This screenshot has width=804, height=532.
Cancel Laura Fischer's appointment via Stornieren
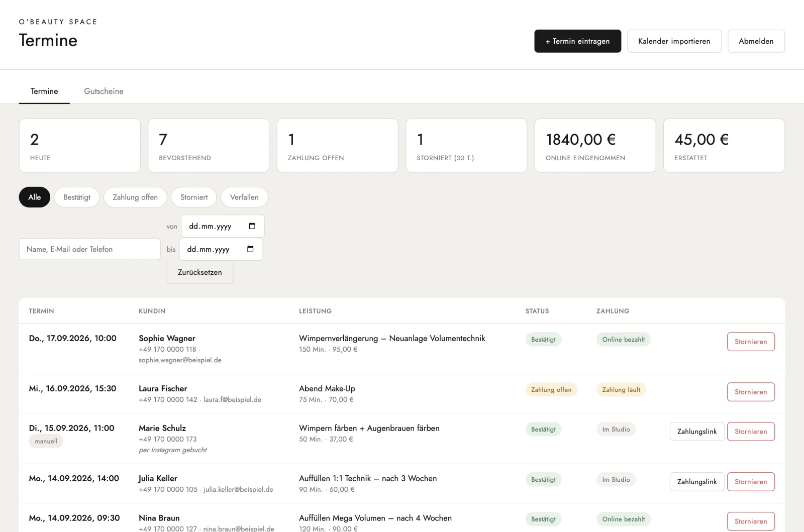tap(751, 392)
